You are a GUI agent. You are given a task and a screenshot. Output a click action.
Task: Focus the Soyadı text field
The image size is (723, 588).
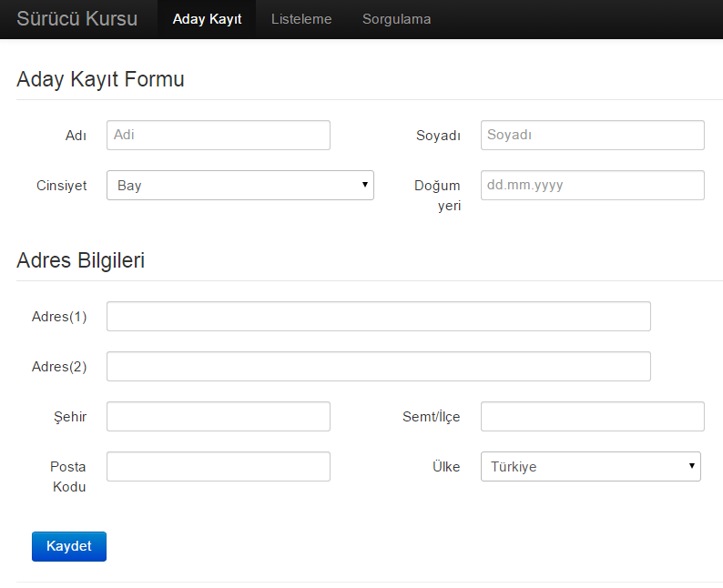593,135
